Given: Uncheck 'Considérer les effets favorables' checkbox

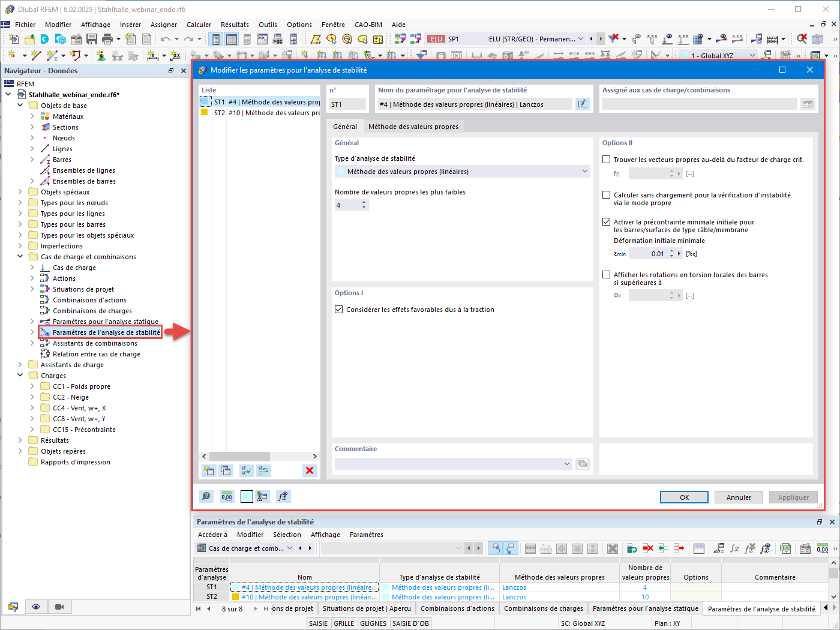Looking at the screenshot, I should pyautogui.click(x=339, y=310).
